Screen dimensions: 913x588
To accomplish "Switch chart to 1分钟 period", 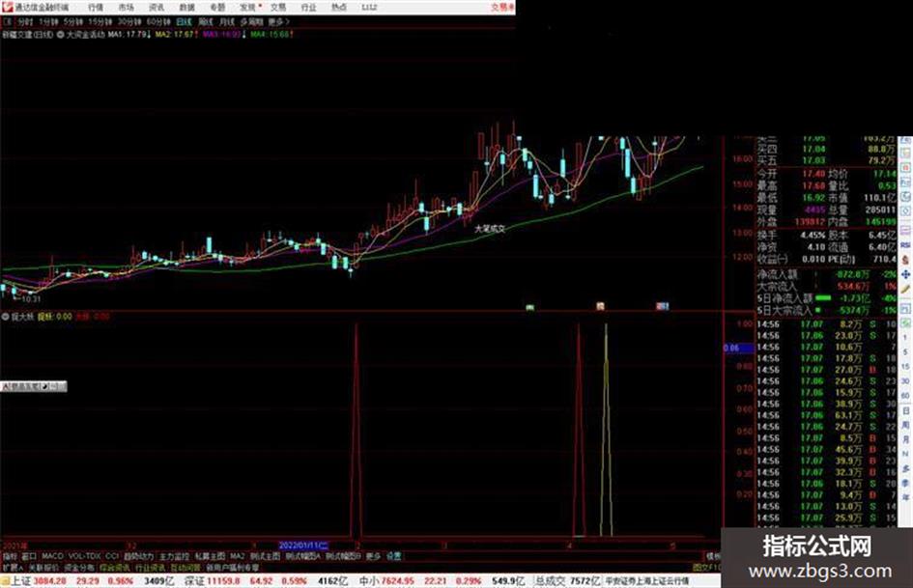I will tap(48, 21).
